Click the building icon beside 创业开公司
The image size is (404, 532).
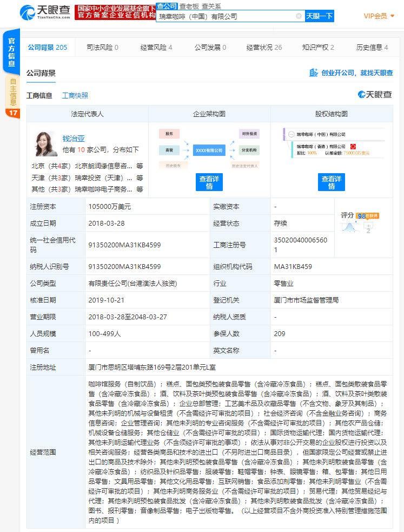coord(314,73)
